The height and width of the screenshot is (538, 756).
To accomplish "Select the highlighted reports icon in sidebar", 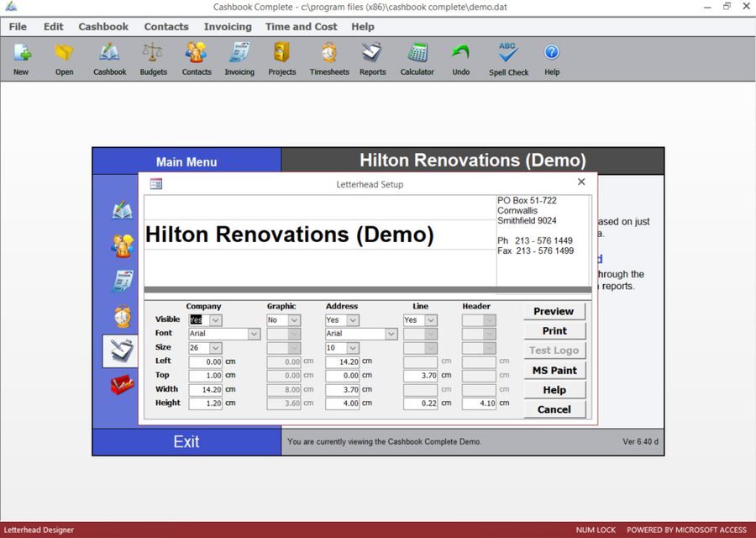I will [120, 351].
